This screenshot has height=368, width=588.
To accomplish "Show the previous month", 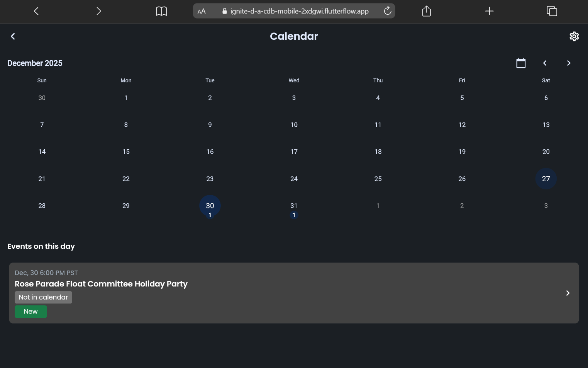I will (545, 63).
